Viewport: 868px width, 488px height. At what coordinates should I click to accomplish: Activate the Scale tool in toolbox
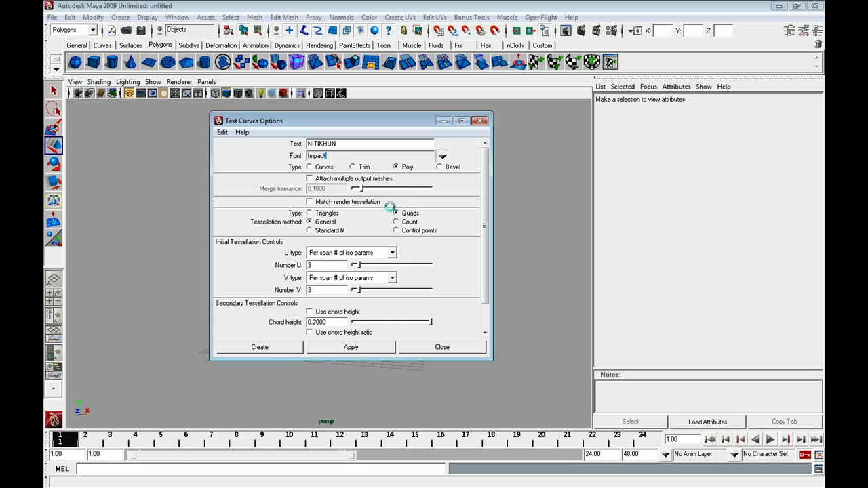[54, 182]
